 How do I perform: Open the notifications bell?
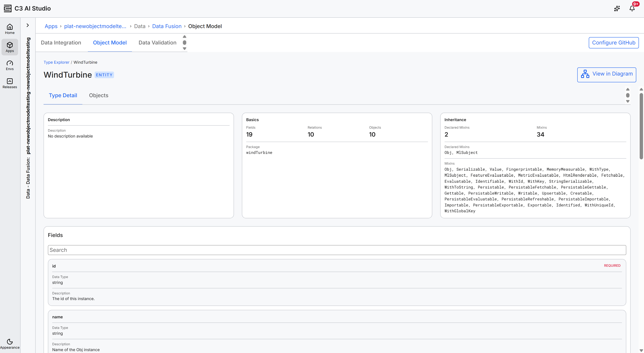click(632, 8)
